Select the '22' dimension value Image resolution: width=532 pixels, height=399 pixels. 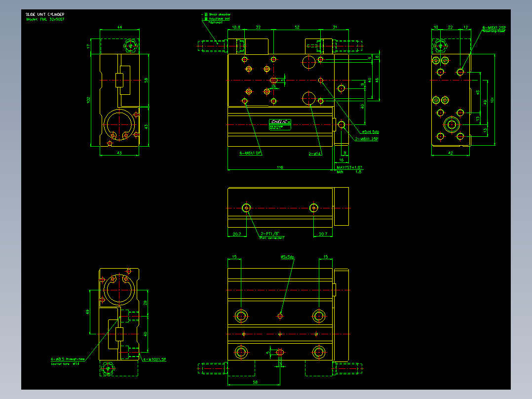pos(450,27)
